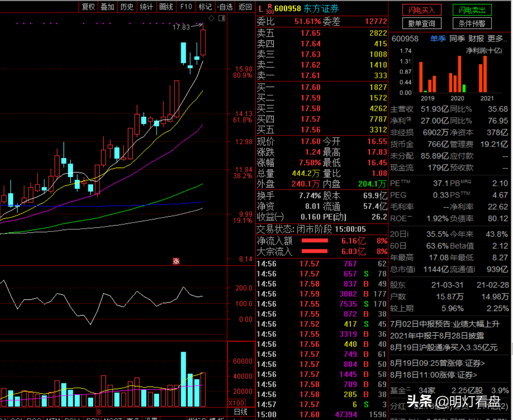Switch to the 单季 tab

pyautogui.click(x=438, y=38)
